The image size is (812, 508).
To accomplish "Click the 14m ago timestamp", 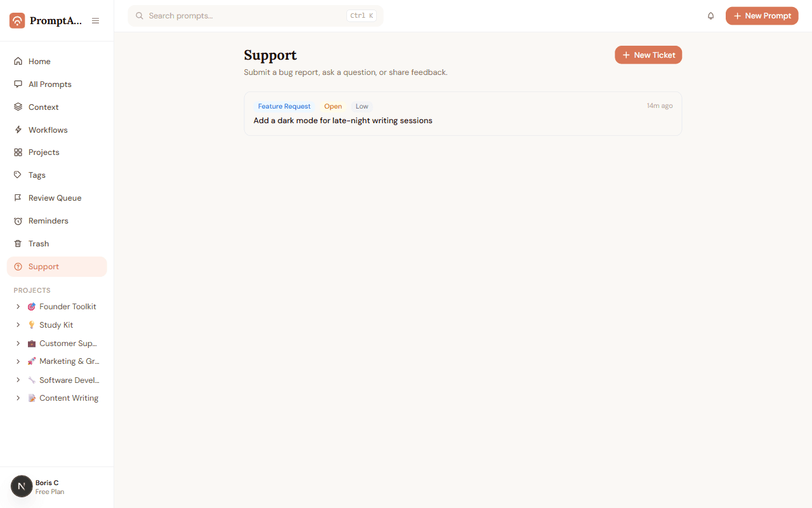I will coord(660,106).
